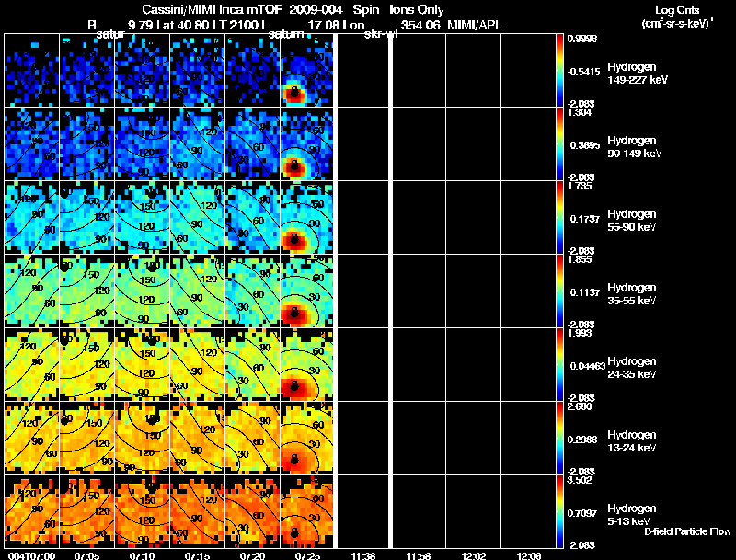Click the '1.993' color scale value
736x560 pixels.
[580, 333]
